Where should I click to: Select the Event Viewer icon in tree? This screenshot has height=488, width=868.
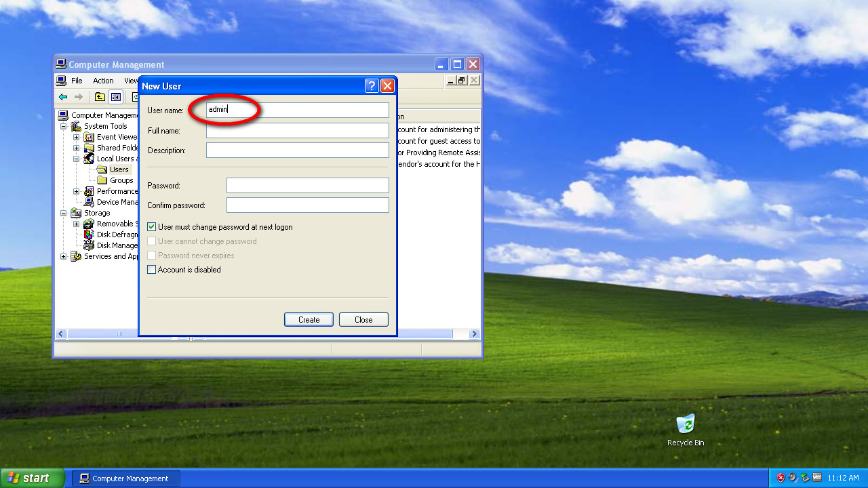89,137
